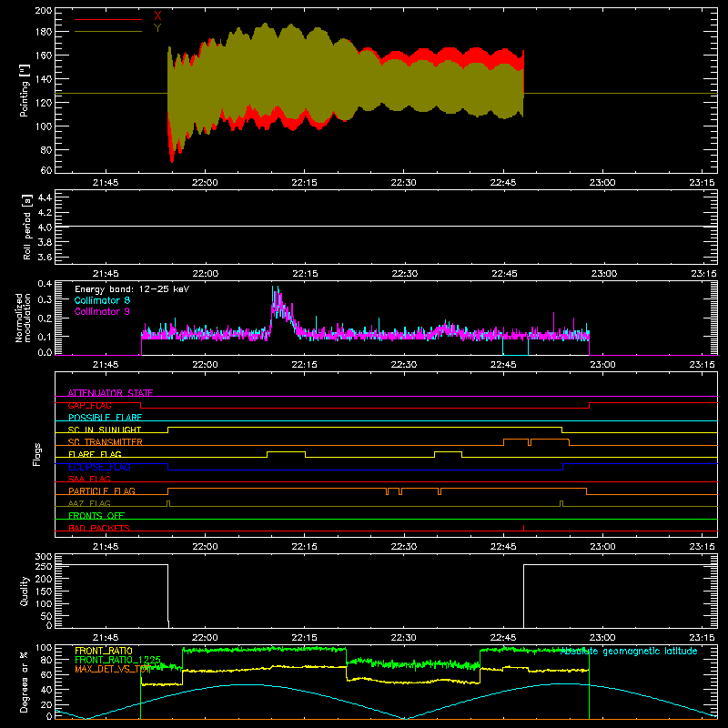The width and height of the screenshot is (728, 728).
Task: Click the 0.3 tick on modulation axis
Action: (x=45, y=299)
